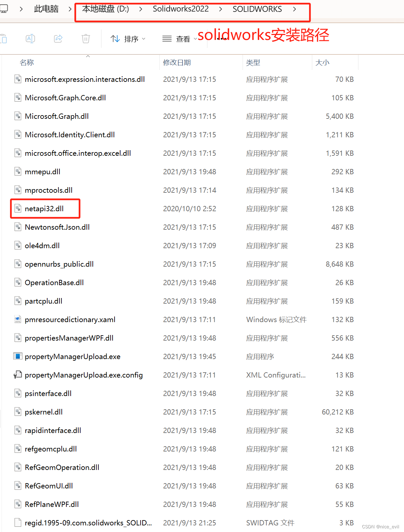Click type XML Configurati... of propertyManagerUpload.exe.config

tap(276, 375)
